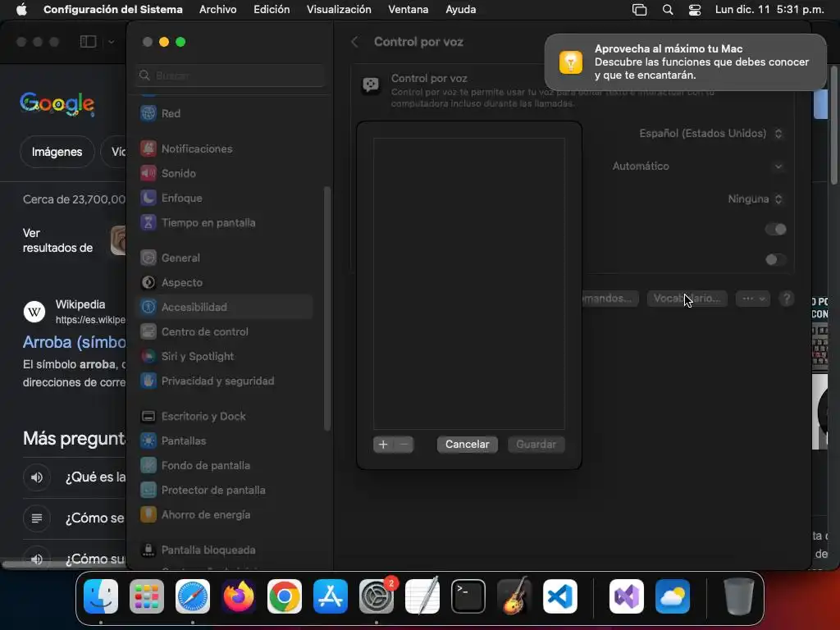Toggle the first switch below Ninguna
The image size is (840, 630).
click(776, 230)
